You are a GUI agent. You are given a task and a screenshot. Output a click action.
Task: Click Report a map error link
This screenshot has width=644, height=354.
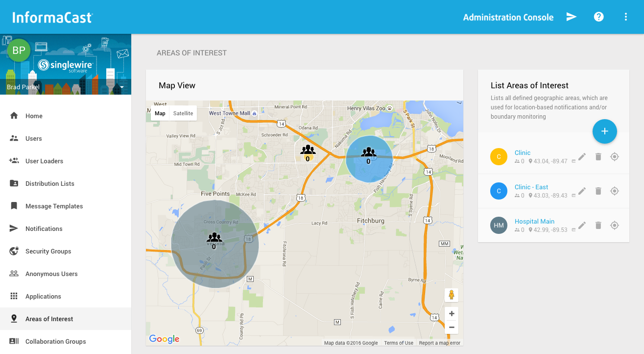point(440,343)
